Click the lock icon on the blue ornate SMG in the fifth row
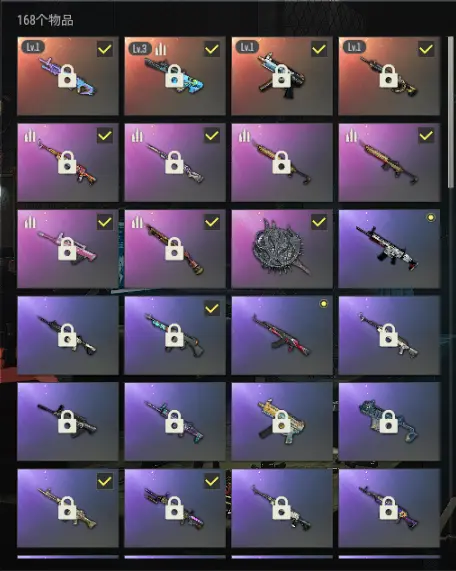Viewport: 456px width, 571px height. [x=388, y=422]
